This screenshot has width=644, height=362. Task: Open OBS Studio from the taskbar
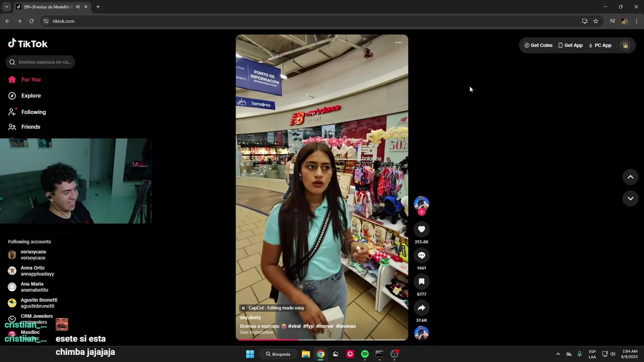tap(394, 354)
